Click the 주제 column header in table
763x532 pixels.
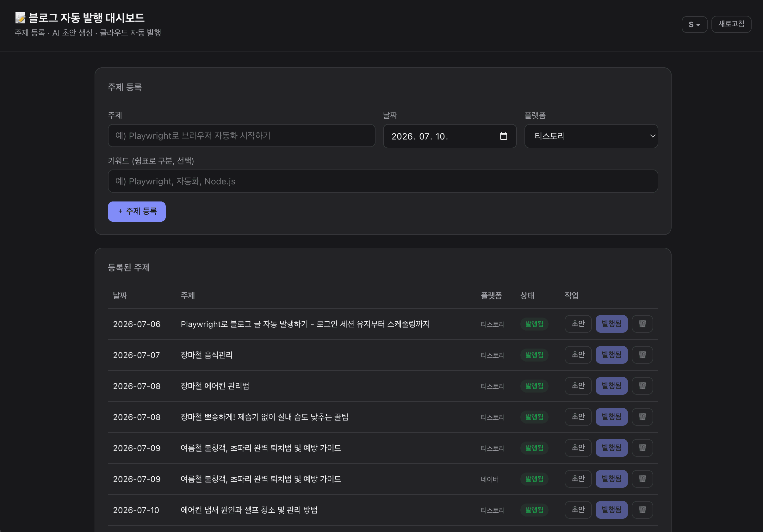tap(188, 295)
